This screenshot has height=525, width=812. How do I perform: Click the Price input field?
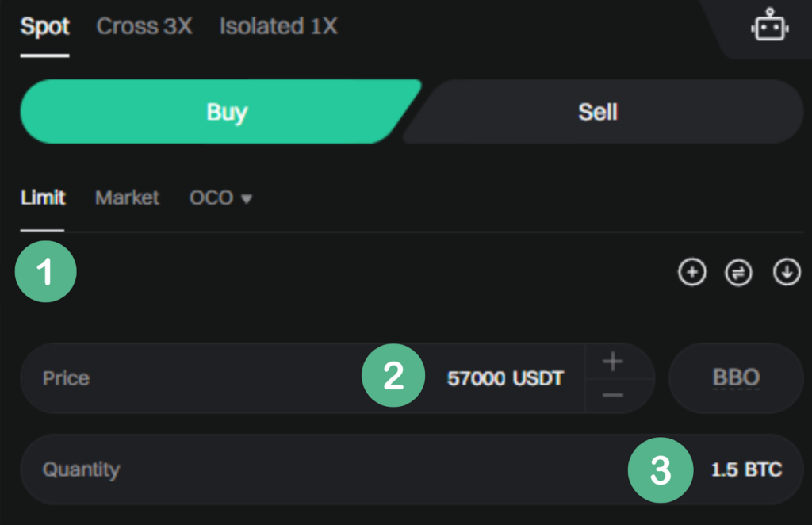(x=198, y=378)
